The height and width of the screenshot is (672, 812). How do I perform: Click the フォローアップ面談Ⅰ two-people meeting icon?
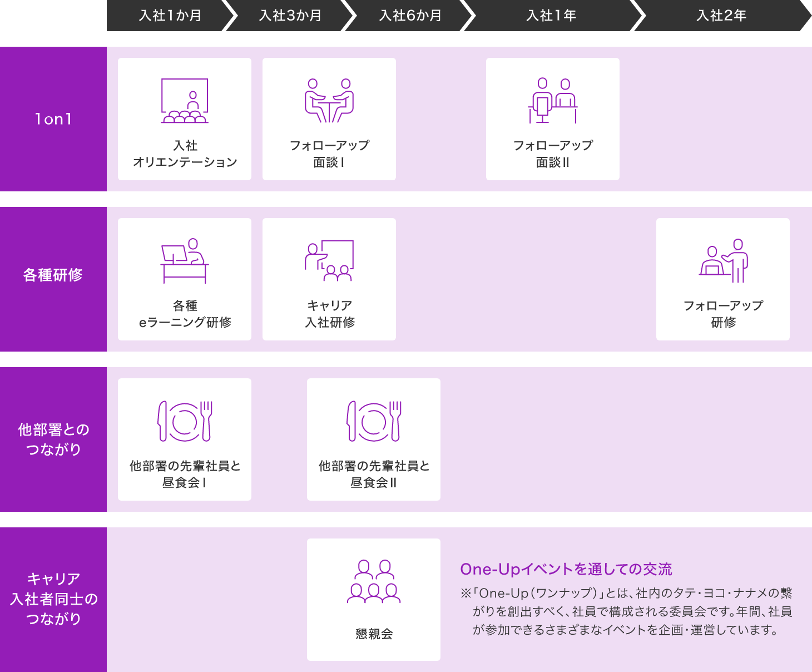click(329, 101)
